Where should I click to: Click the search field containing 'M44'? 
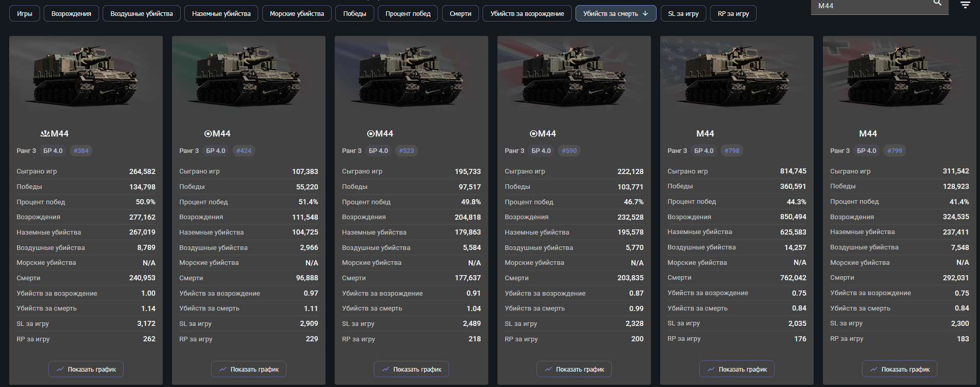pos(873,6)
